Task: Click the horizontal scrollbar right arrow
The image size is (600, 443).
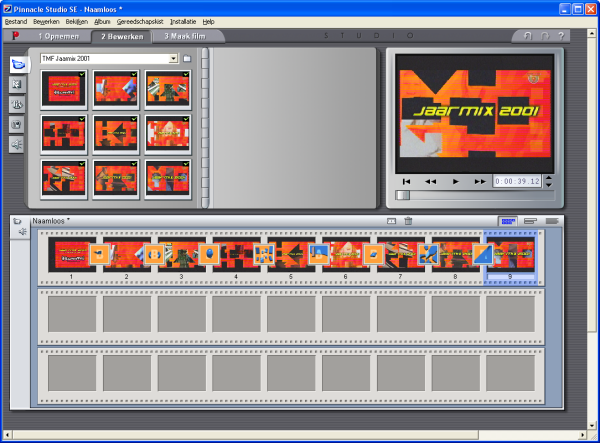Action: (x=582, y=435)
